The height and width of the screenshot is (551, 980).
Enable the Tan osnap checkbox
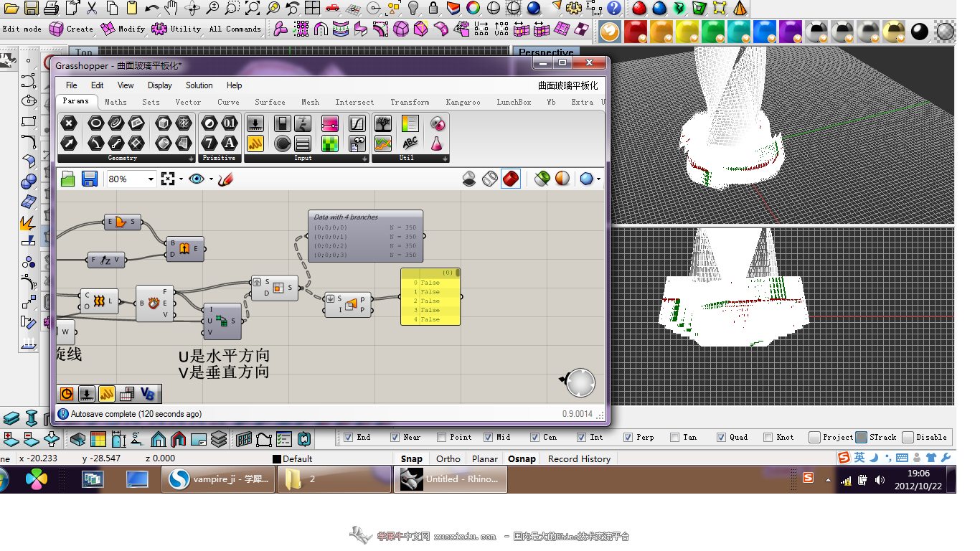[674, 437]
